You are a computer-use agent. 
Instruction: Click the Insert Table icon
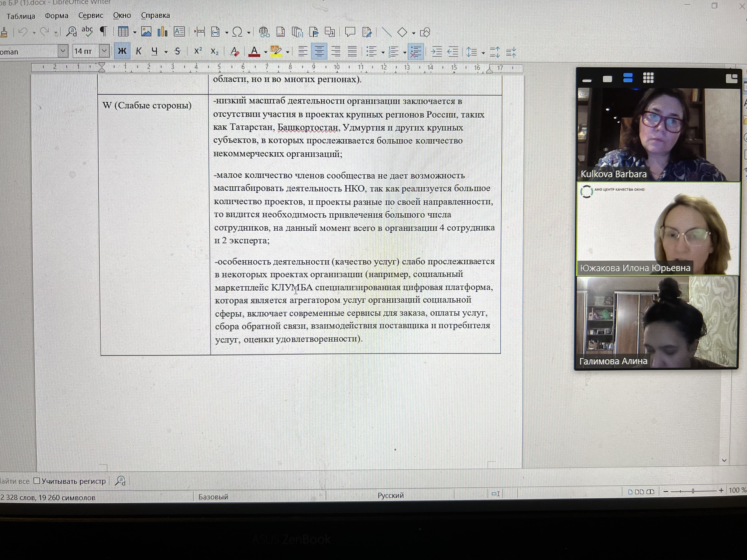click(123, 32)
